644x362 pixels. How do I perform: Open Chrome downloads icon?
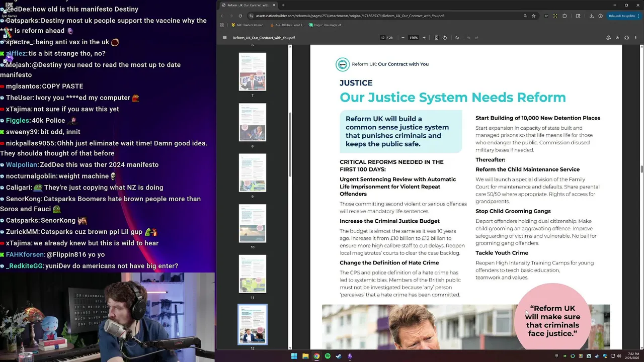(592, 16)
